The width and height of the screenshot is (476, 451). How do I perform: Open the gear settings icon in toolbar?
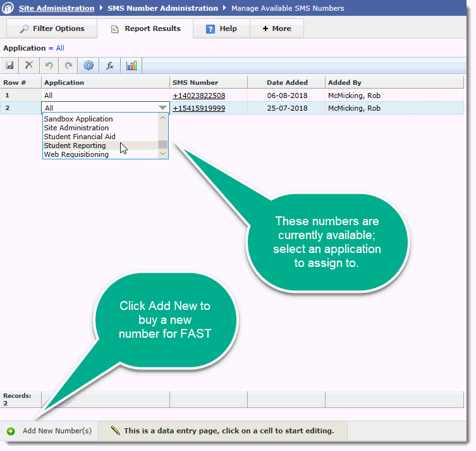pyautogui.click(x=88, y=65)
